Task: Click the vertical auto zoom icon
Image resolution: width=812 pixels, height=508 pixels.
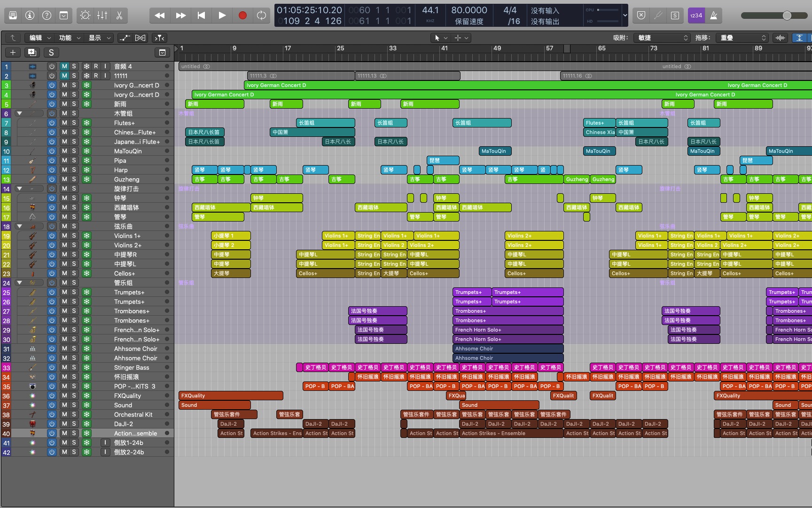Action: (799, 38)
